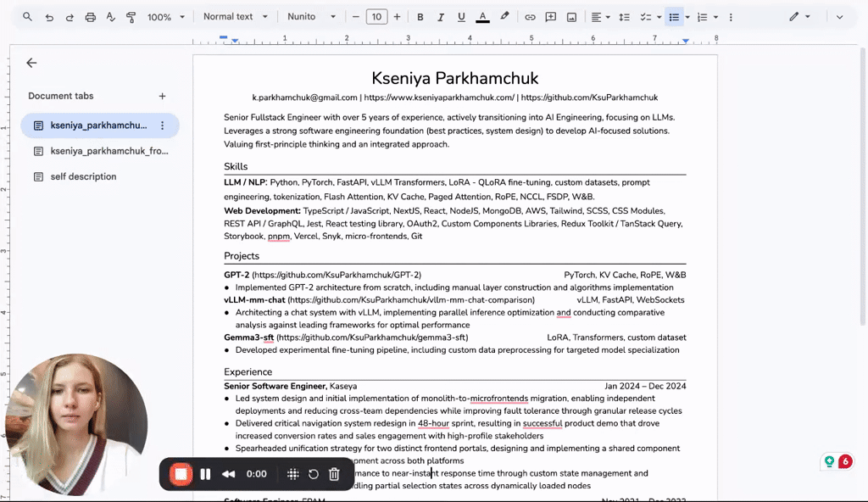Open the line spacing options
This screenshot has height=502, width=868.
tap(624, 16)
